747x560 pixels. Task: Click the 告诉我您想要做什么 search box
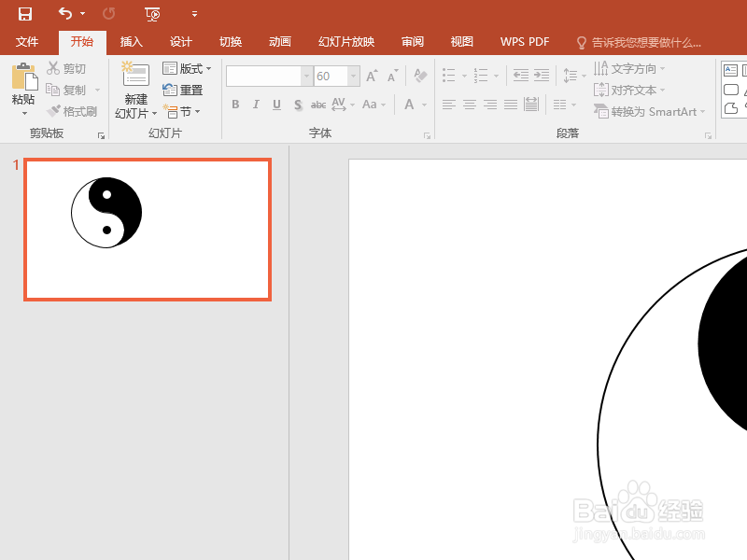click(x=639, y=43)
